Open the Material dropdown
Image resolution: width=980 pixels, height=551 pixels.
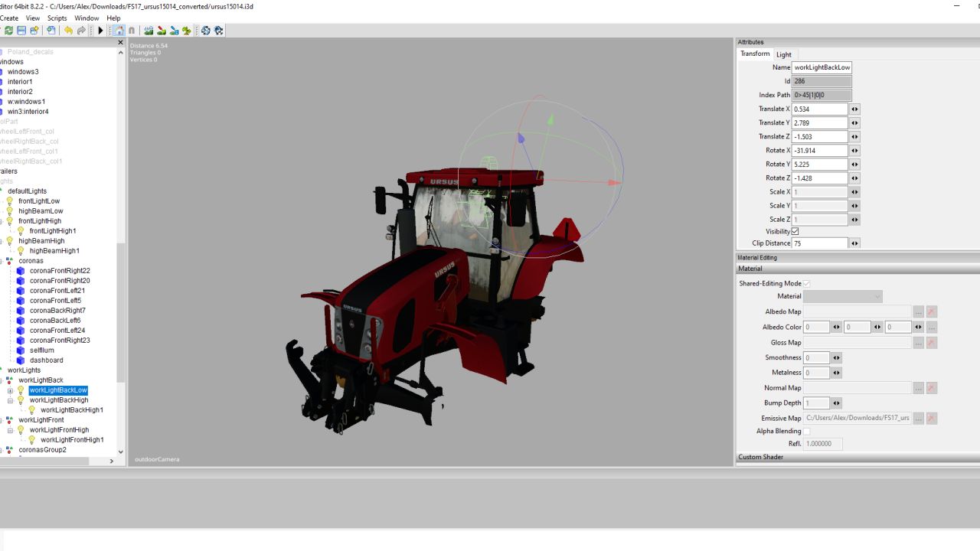point(842,296)
